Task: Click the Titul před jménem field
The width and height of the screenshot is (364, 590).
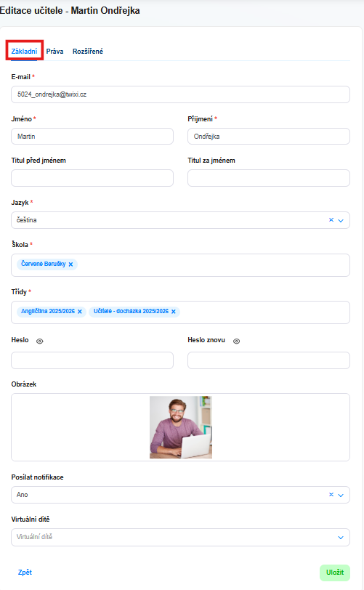Action: pos(92,178)
